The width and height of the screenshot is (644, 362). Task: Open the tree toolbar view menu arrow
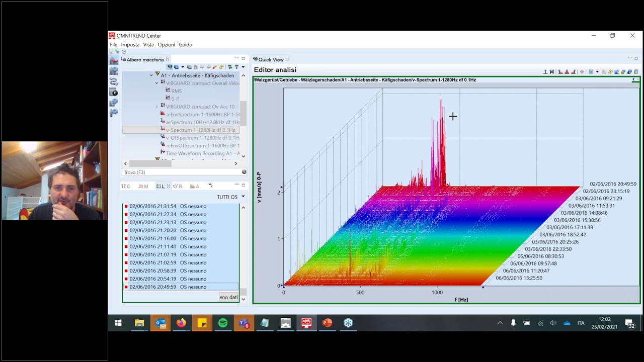coord(243,67)
